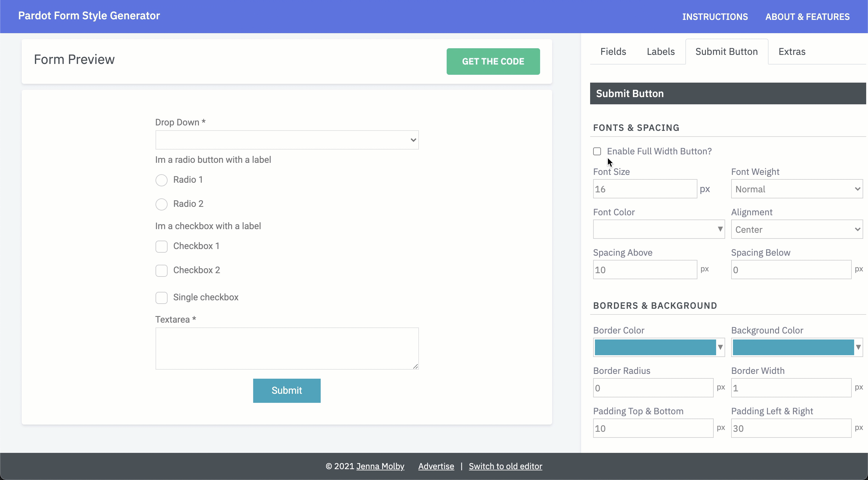Open the Font Weight dropdown
Viewport: 868px width, 480px height.
[797, 189]
